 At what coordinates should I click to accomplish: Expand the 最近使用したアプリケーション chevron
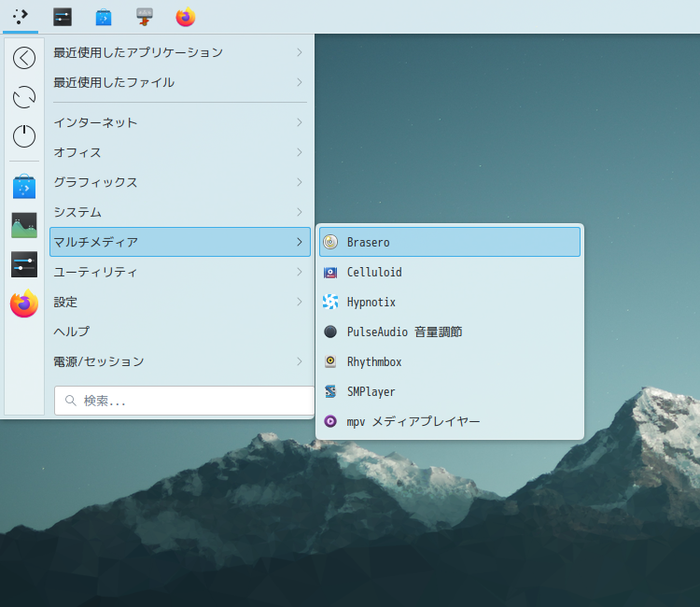[300, 52]
